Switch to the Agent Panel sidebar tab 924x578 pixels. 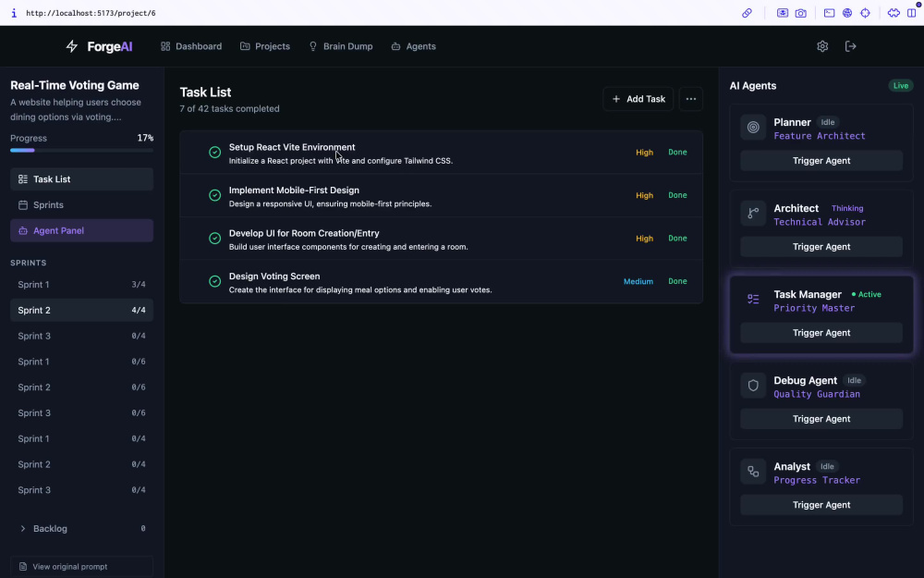coord(82,230)
